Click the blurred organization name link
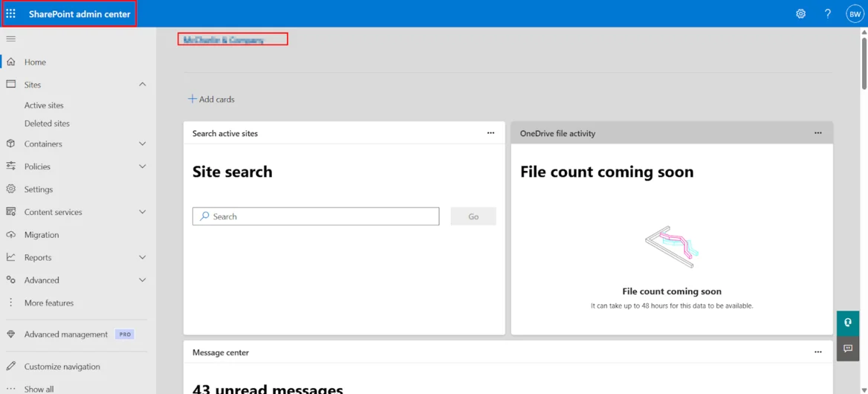The height and width of the screenshot is (394, 868). coord(224,40)
